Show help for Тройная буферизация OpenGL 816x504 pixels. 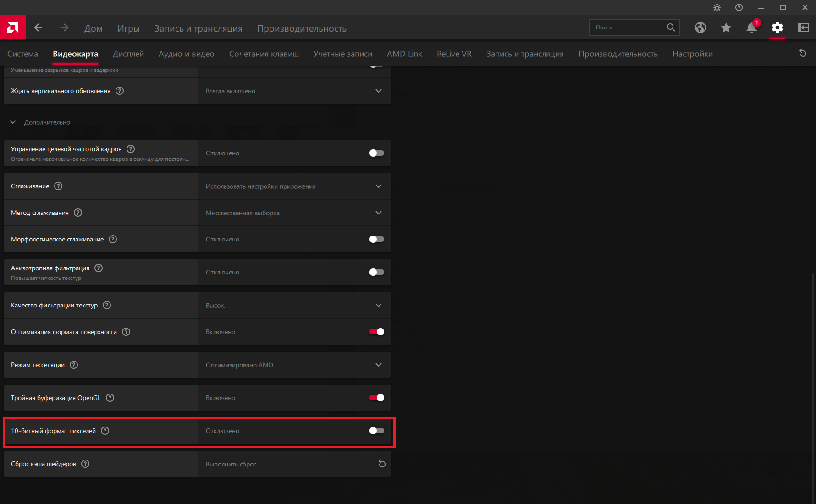click(x=110, y=398)
